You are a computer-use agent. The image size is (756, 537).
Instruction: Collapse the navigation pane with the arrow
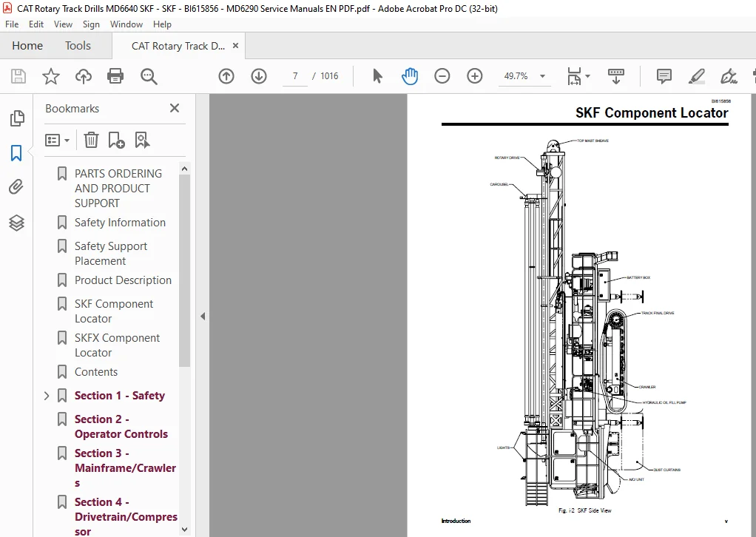click(203, 317)
